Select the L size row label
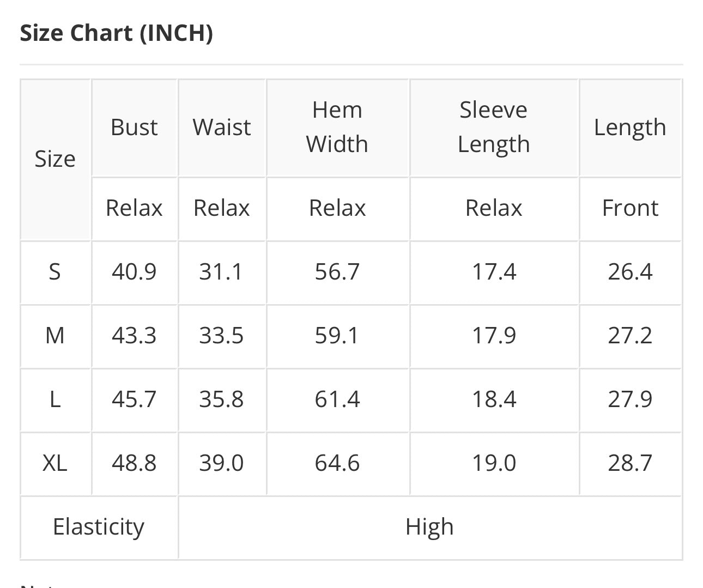The image size is (703, 588). tap(55, 399)
